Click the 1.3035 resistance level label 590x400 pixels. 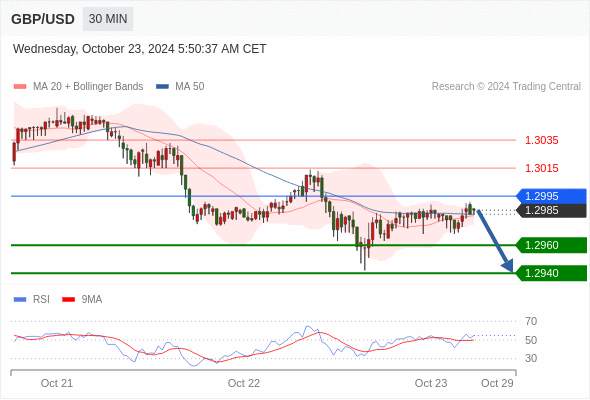coord(541,140)
